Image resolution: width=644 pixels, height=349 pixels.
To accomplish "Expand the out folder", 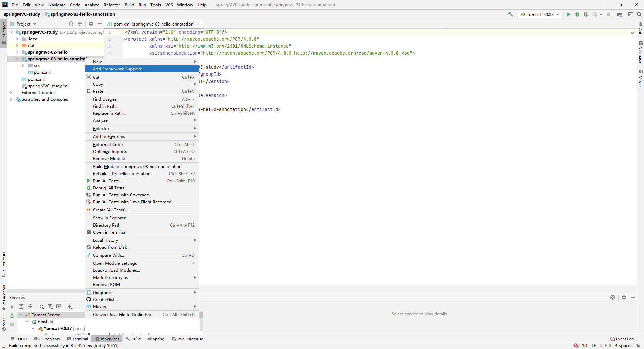I will coord(17,46).
